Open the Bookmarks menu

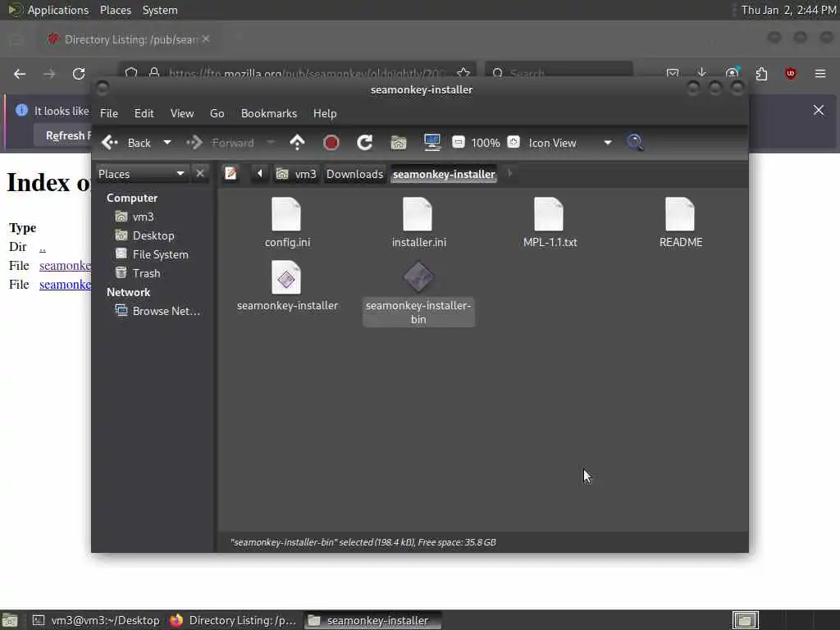[x=269, y=113]
